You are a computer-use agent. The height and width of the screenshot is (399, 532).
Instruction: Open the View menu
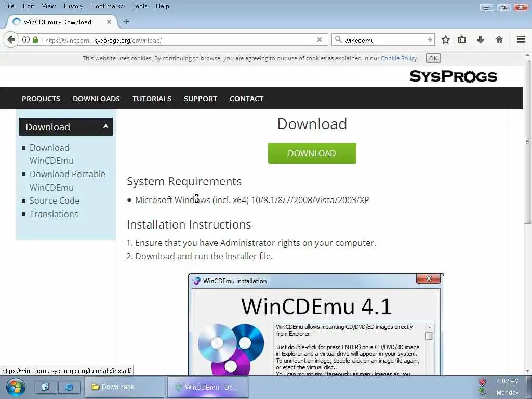48,6
